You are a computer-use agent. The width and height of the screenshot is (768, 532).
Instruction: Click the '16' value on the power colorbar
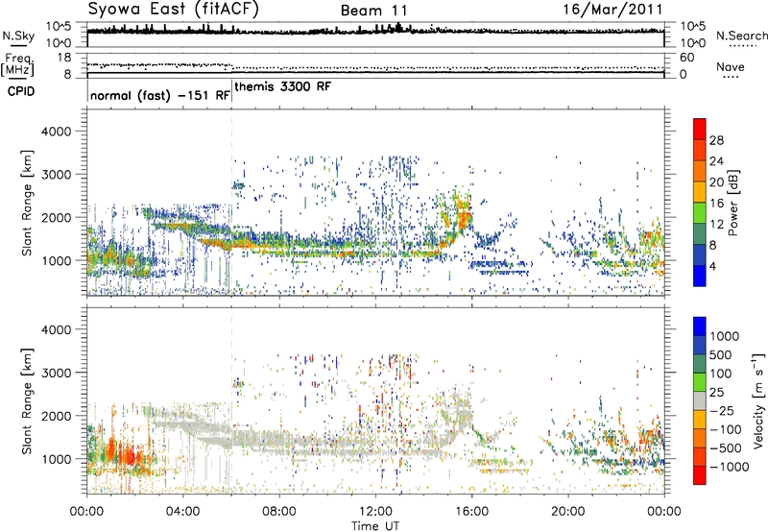click(716, 204)
